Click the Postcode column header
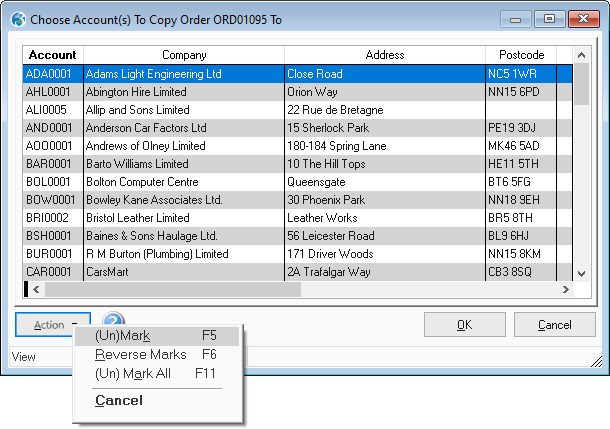Viewport: 610px width, 429px height. coord(527,55)
